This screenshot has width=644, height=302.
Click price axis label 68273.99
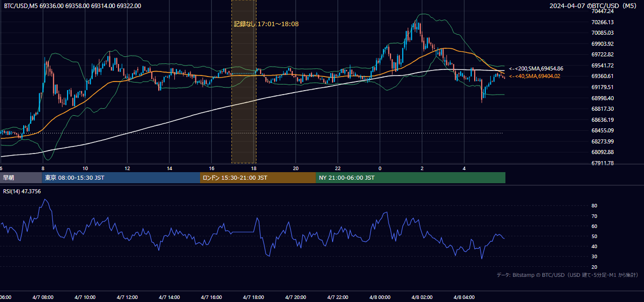(x=602, y=141)
